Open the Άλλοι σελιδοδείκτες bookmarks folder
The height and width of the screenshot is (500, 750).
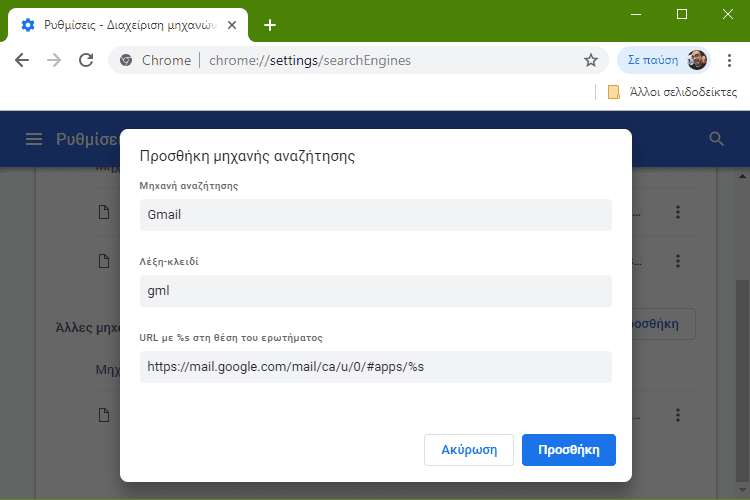[673, 92]
